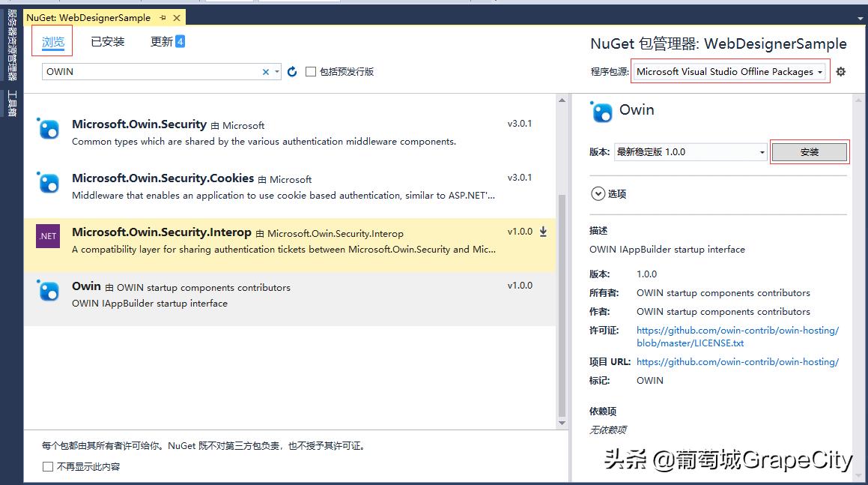
Task: Click the Microsoft.Owin.Security package icon
Action: pos(48,129)
